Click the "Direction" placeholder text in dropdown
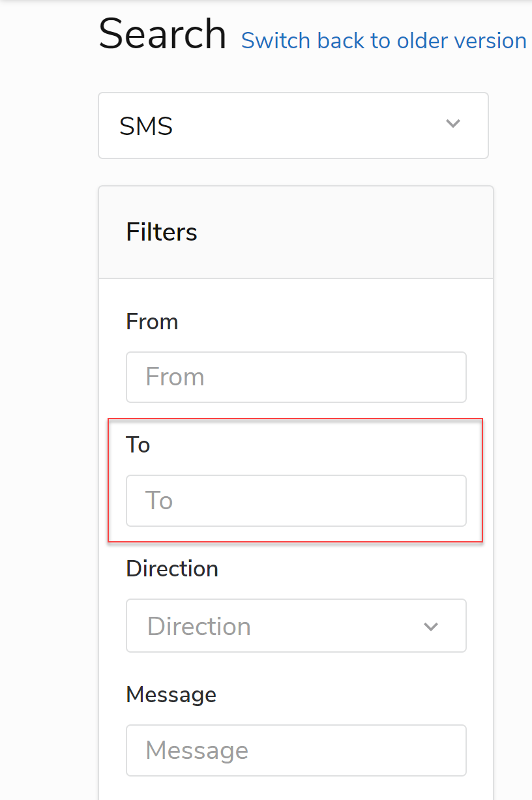 pos(199,627)
